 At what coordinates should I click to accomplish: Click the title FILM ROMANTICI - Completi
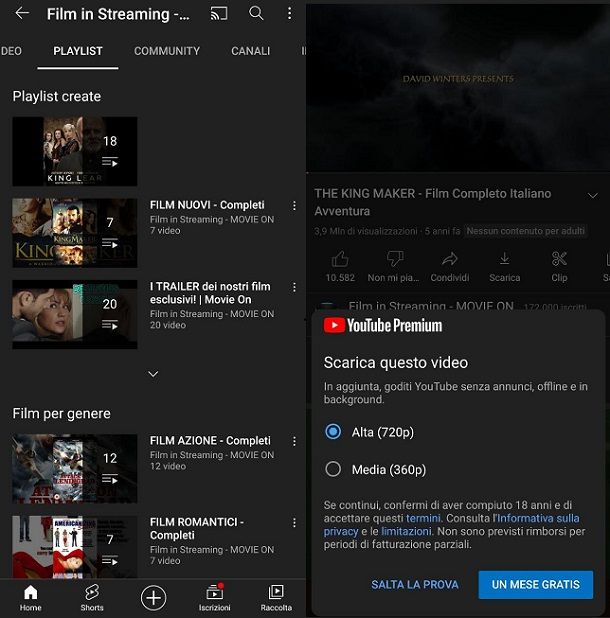click(x=197, y=528)
